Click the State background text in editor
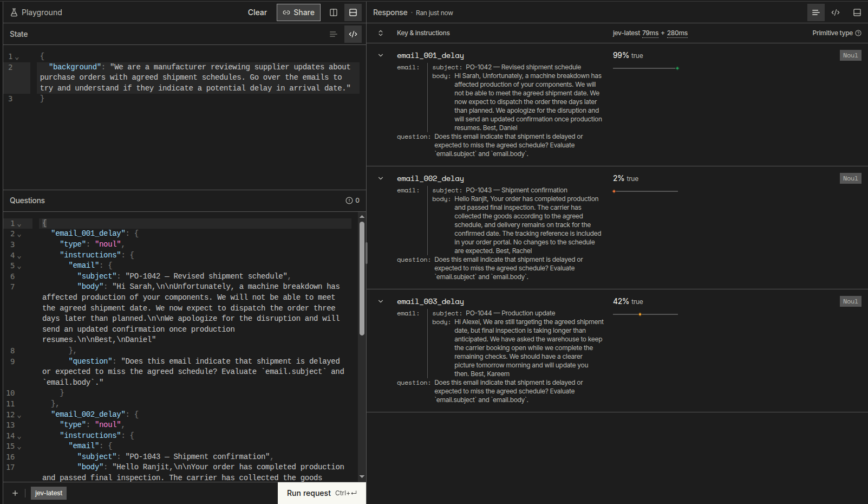Viewport: 868px width, 504px height. 198,77
